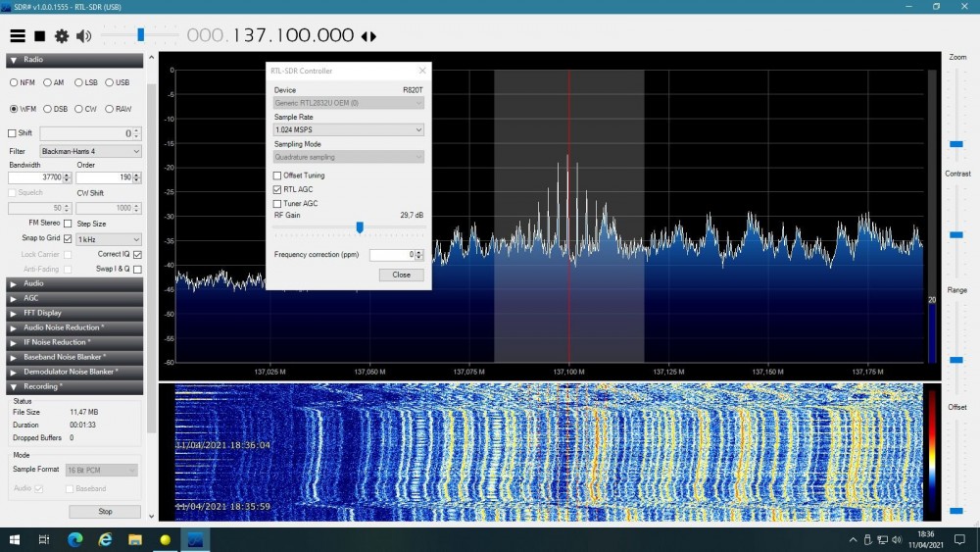Toggle Snap to Grid checkbox
Screen dimensions: 980x552
(x=68, y=238)
